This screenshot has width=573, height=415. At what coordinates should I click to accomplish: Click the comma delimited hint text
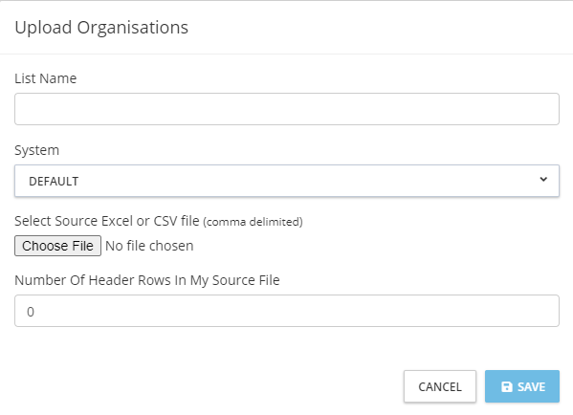pos(253,222)
